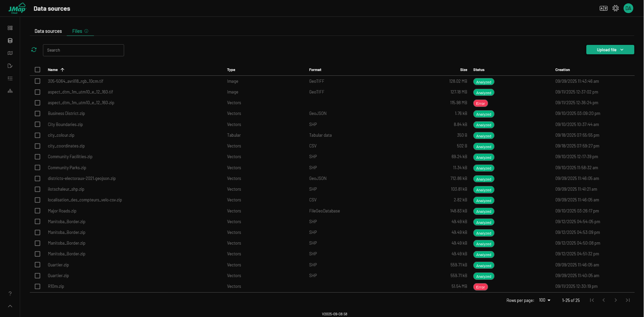Viewport: 644px width, 317px height.
Task: Select the Files tab
Action: (77, 31)
